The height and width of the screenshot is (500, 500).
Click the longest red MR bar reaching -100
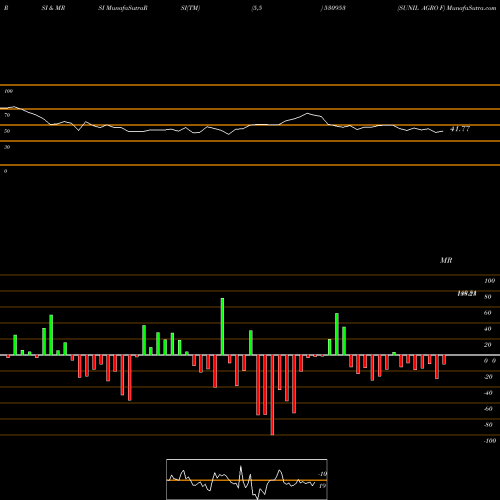272,395
